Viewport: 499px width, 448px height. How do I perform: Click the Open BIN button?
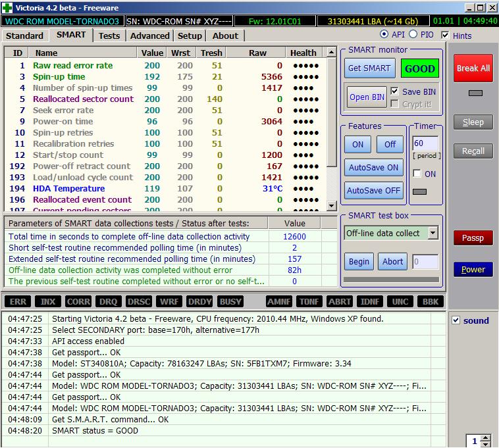(x=367, y=97)
